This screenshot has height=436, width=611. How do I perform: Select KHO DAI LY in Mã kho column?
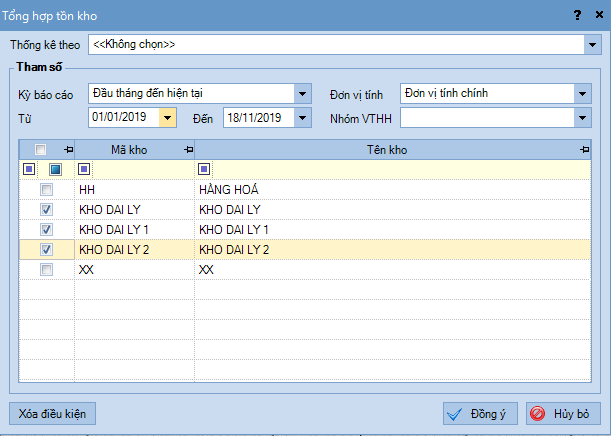pos(134,210)
